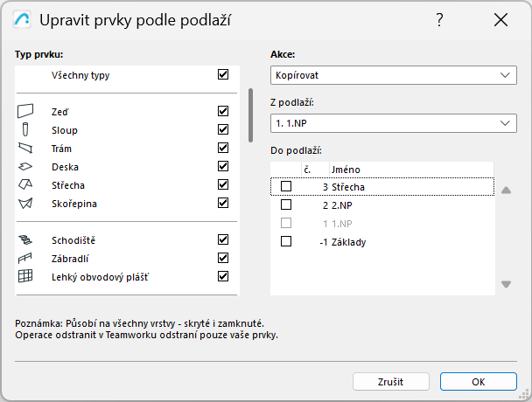
Task: Click the Sloup column icon
Action: click(25, 130)
